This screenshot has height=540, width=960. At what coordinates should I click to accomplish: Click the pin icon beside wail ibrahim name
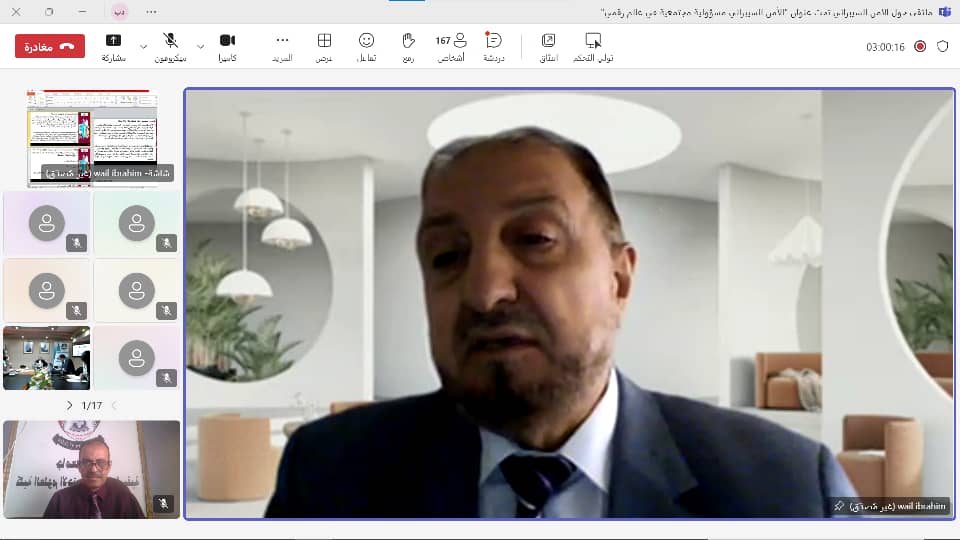[838, 506]
